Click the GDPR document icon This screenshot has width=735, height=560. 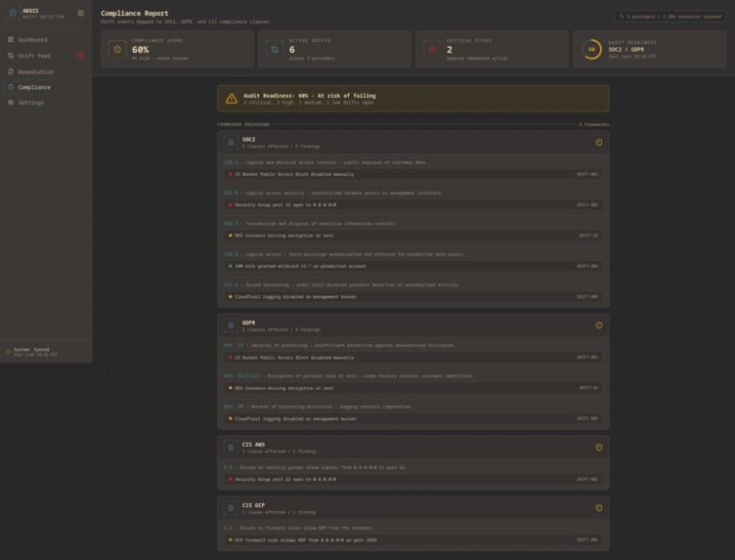pos(231,325)
